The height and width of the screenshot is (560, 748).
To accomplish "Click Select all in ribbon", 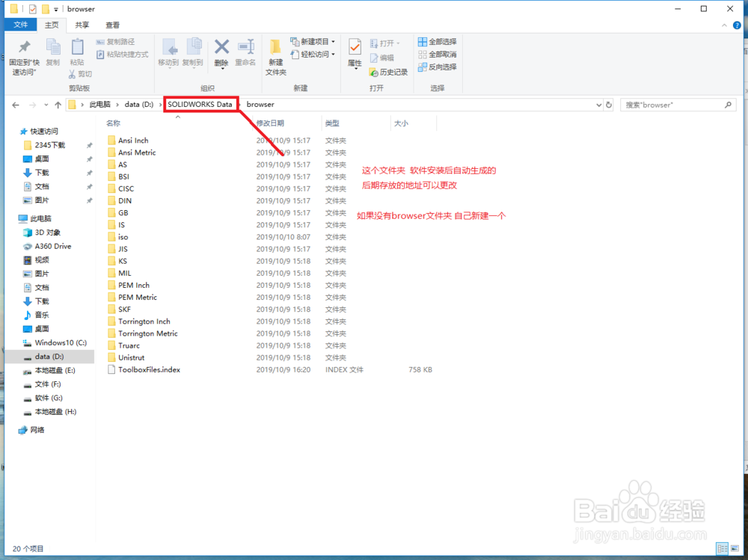I will [x=437, y=42].
